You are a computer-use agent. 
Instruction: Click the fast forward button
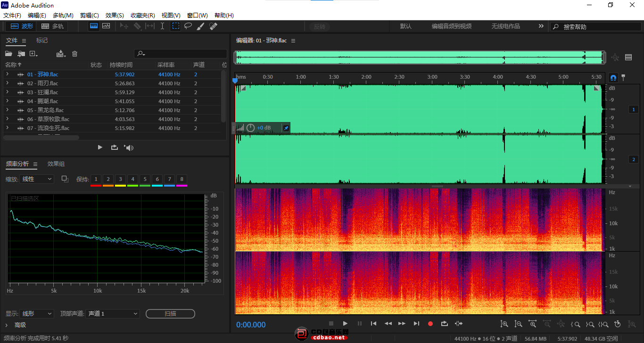(402, 324)
